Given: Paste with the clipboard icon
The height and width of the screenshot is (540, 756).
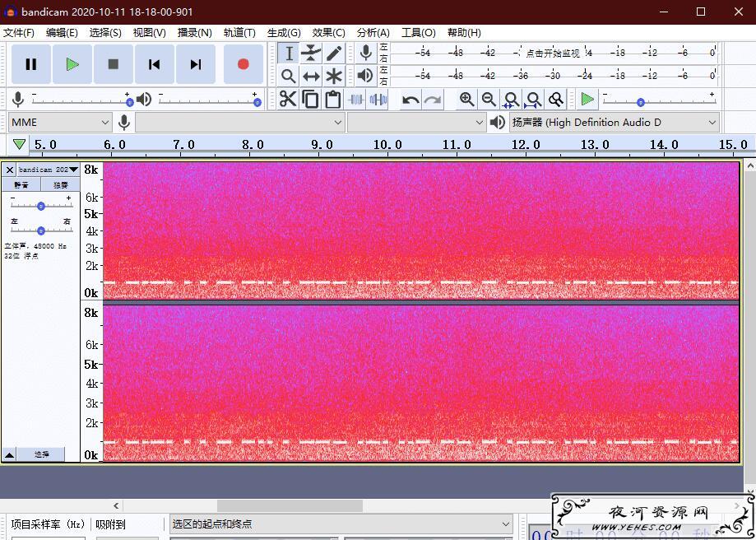Looking at the screenshot, I should coord(332,100).
